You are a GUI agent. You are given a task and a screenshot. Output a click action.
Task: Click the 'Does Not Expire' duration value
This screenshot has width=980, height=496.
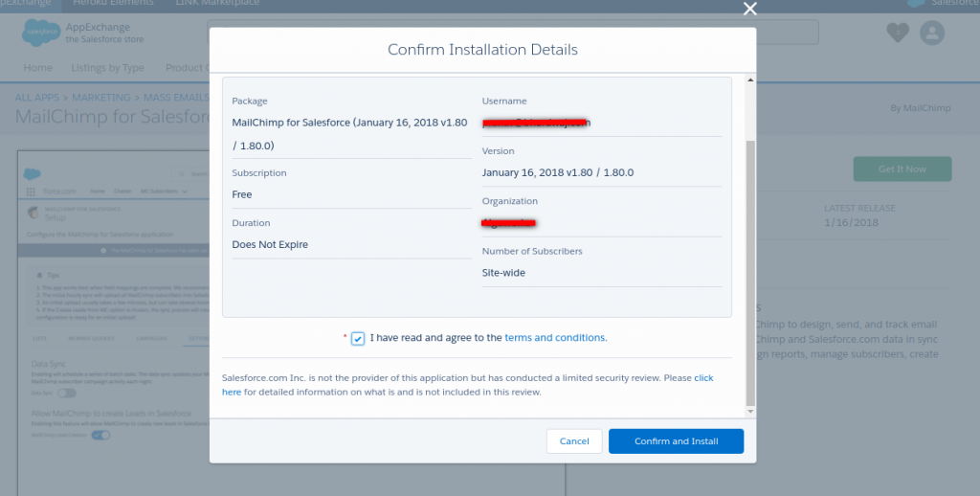270,244
